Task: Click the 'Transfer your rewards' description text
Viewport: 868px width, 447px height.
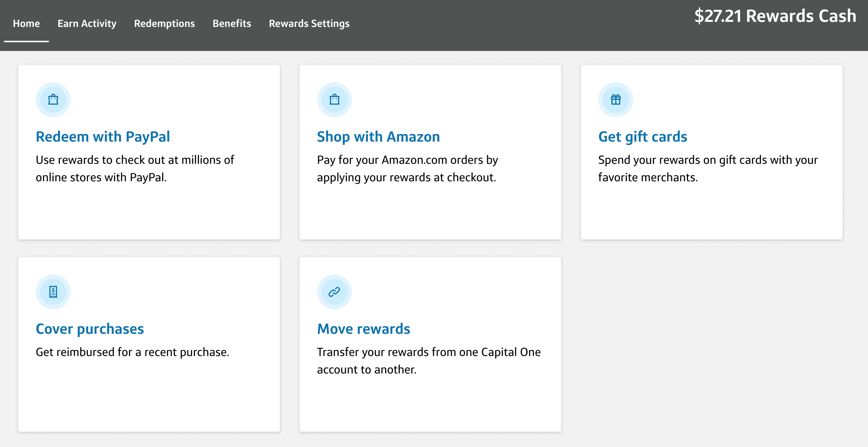Action: pos(429,361)
